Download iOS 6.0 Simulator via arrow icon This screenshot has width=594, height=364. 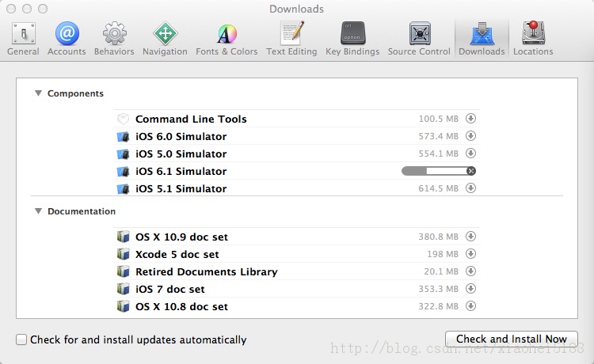click(x=471, y=136)
